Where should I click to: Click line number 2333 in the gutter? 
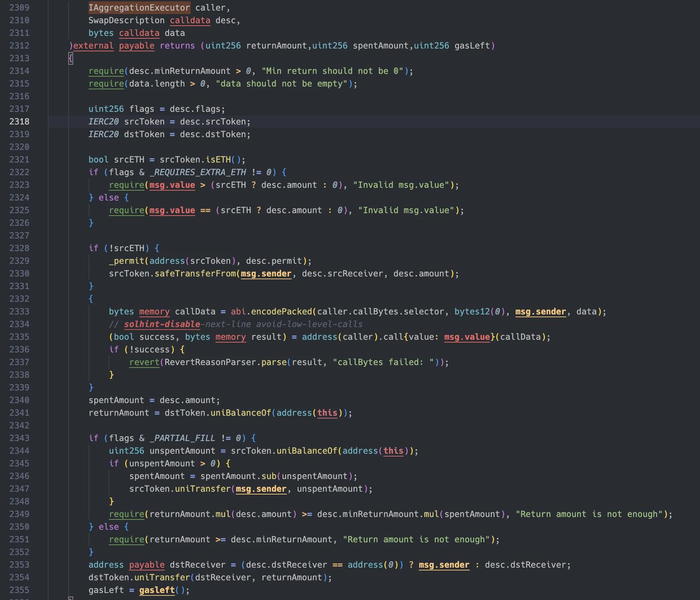click(19, 312)
